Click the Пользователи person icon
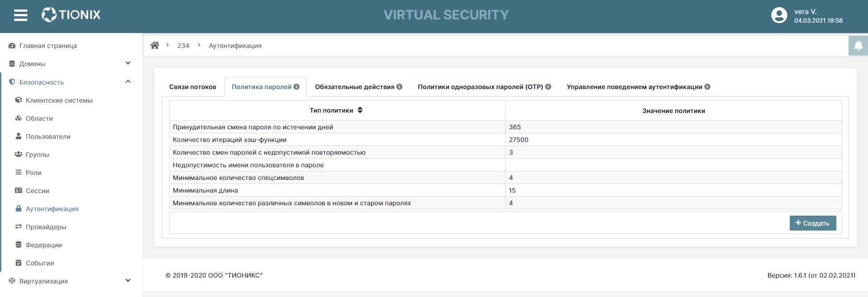 pos(19,136)
